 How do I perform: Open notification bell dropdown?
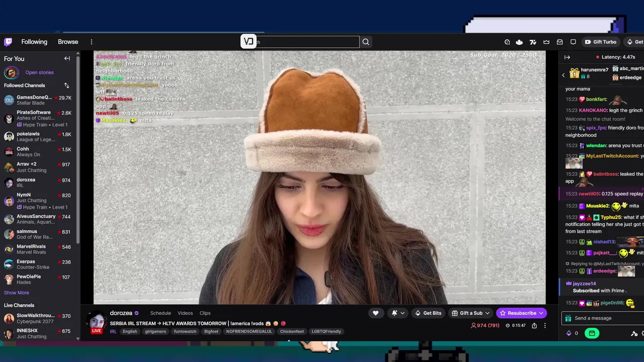click(x=398, y=313)
